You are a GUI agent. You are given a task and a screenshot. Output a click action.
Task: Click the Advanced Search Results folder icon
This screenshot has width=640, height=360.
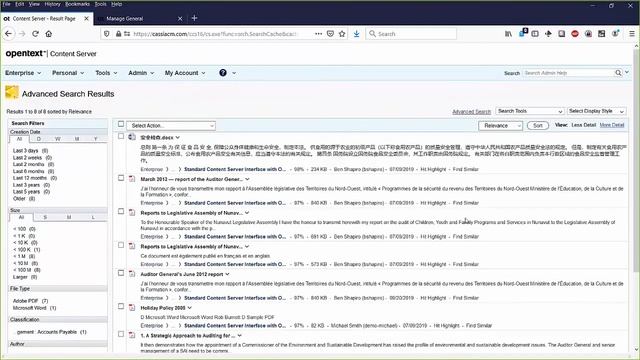coord(12,92)
